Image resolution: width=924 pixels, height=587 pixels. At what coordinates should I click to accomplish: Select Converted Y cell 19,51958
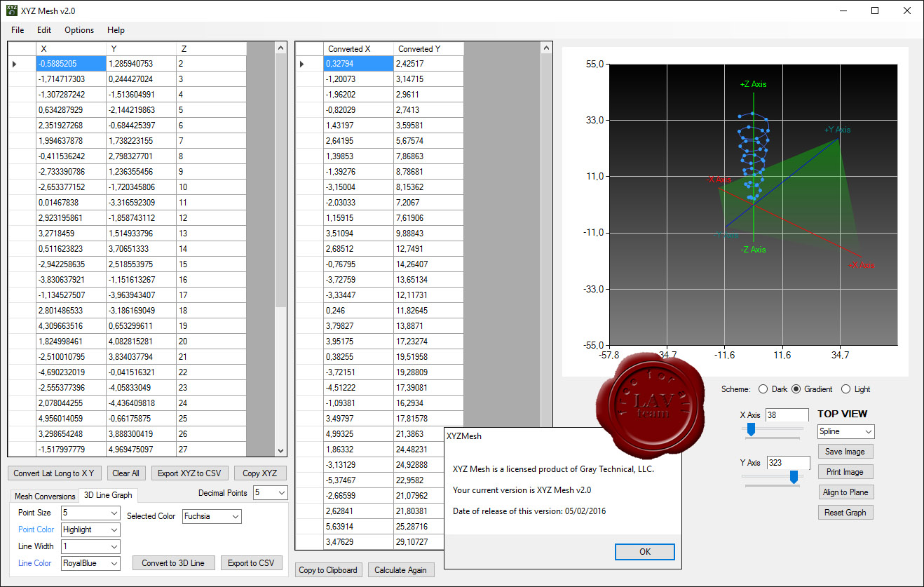tap(428, 357)
